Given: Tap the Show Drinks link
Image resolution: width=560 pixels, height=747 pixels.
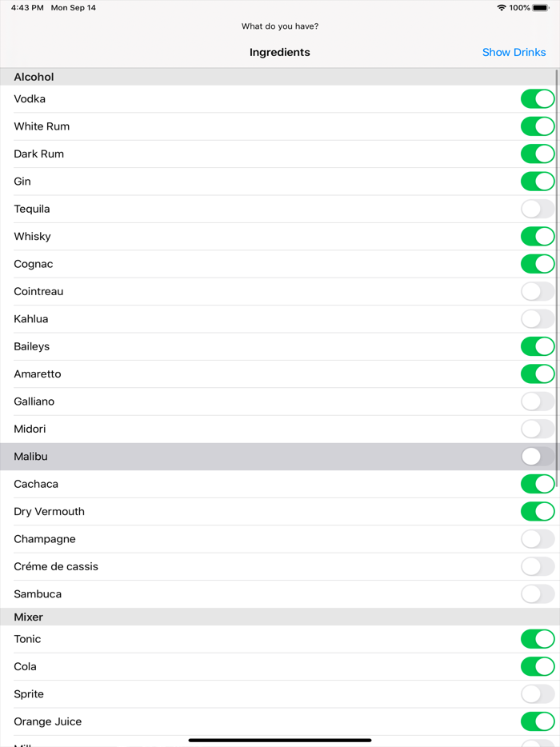Looking at the screenshot, I should [514, 52].
